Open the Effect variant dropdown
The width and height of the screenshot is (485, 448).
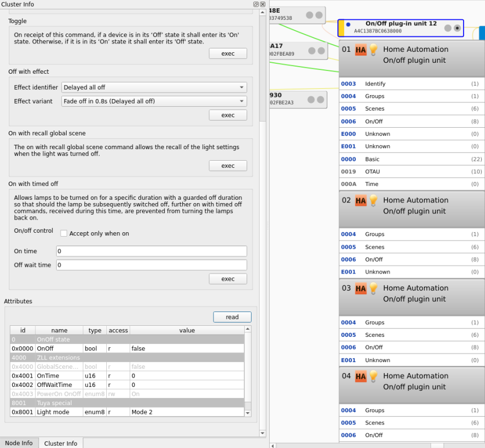[x=154, y=101]
